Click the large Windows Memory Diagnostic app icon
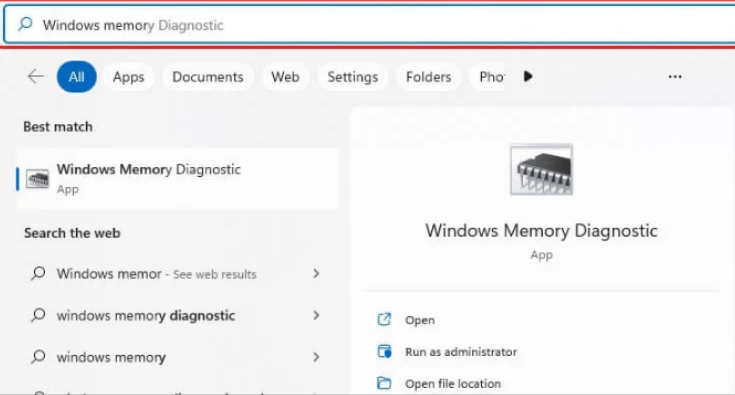The image size is (735, 395). coord(541,169)
